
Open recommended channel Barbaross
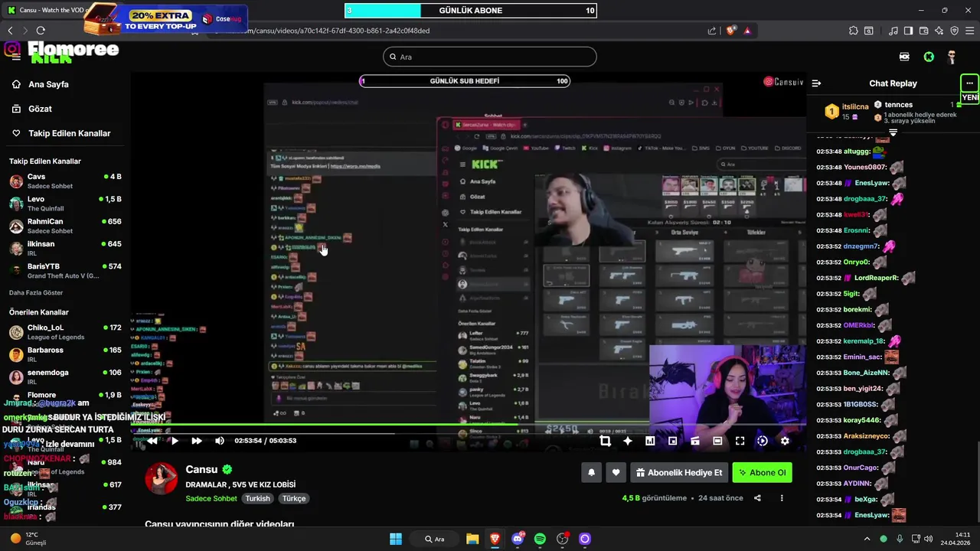click(x=65, y=354)
